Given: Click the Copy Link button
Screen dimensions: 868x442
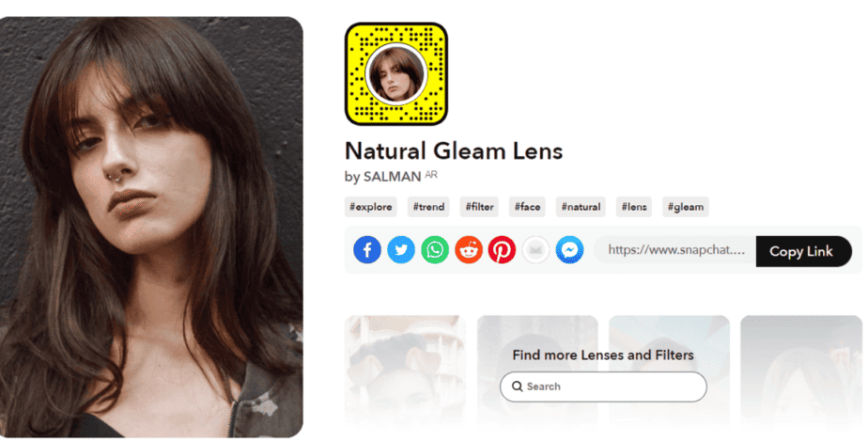Looking at the screenshot, I should pyautogui.click(x=803, y=251).
